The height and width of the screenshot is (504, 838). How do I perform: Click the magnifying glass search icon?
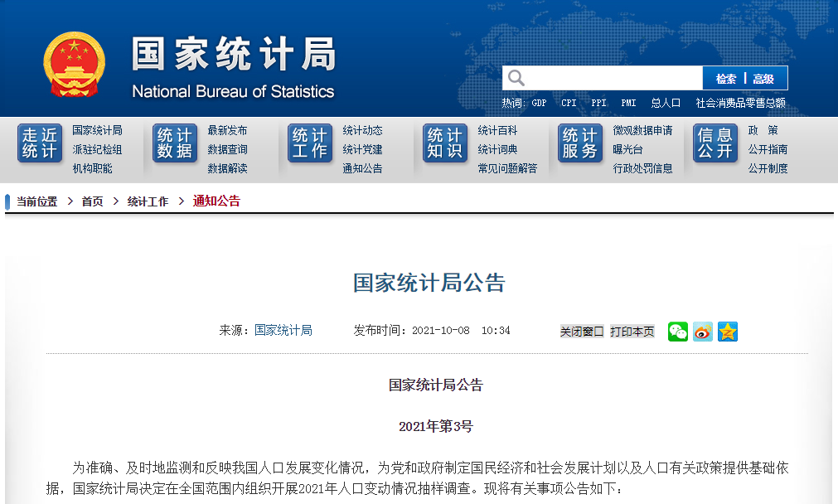[x=516, y=78]
